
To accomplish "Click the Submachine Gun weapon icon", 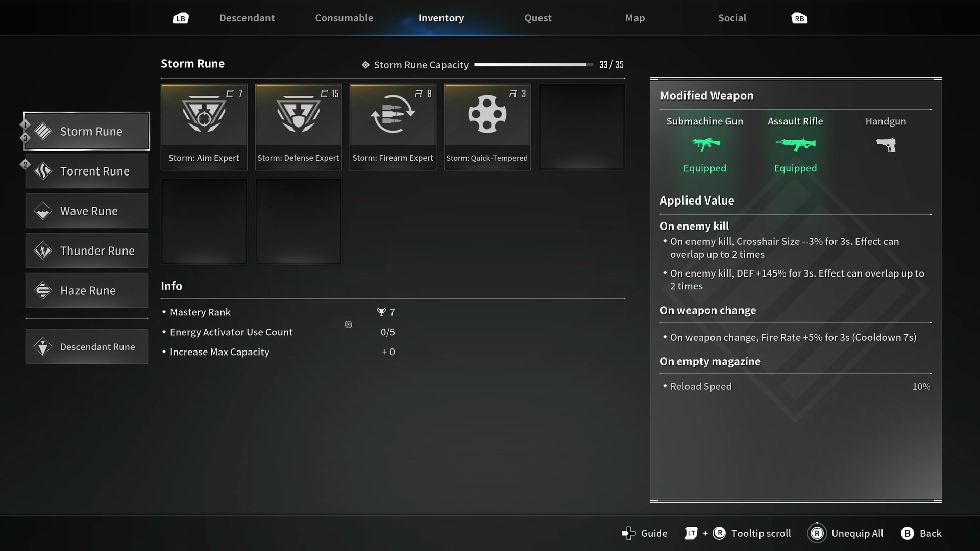I will [705, 144].
